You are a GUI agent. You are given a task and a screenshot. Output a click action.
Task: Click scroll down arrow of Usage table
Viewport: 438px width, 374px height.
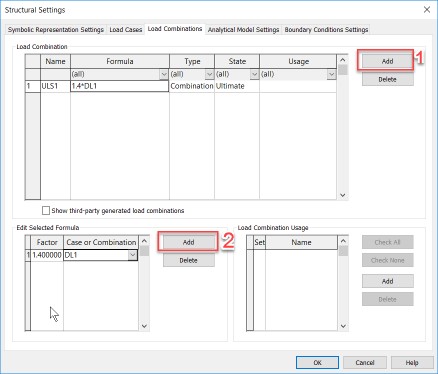point(343,326)
